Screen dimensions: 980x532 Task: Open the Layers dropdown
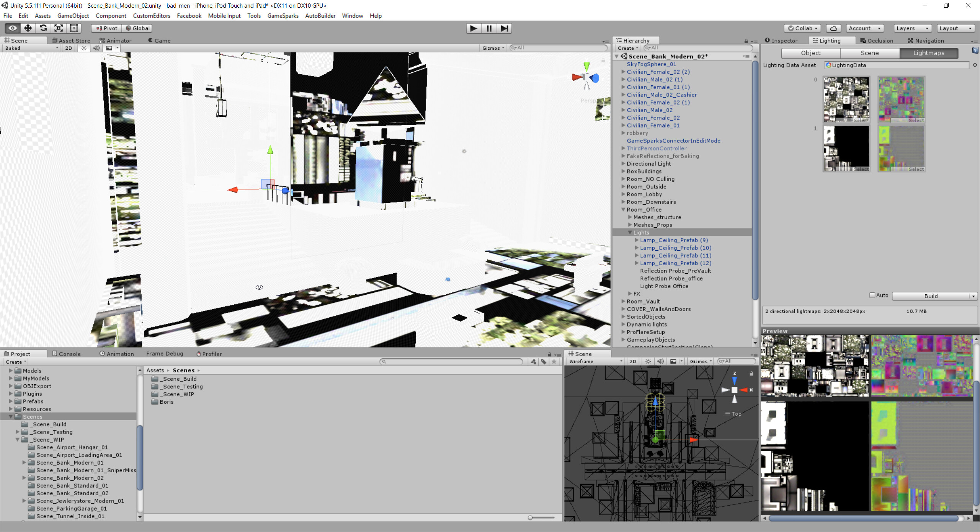912,28
